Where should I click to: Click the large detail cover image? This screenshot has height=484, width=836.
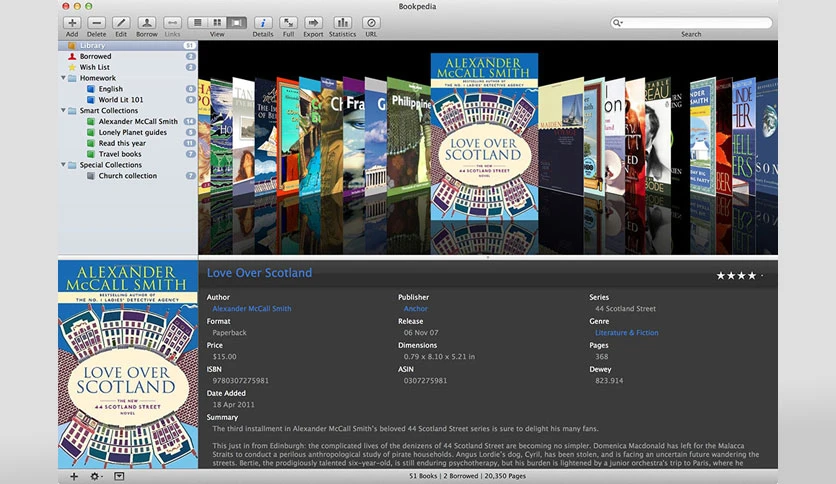coord(128,365)
